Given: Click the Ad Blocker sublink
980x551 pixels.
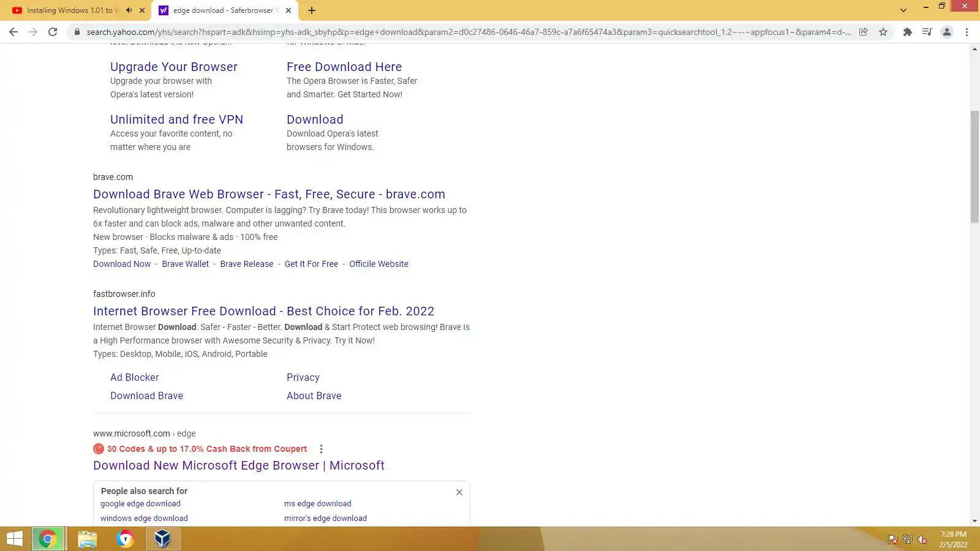Looking at the screenshot, I should tap(134, 377).
